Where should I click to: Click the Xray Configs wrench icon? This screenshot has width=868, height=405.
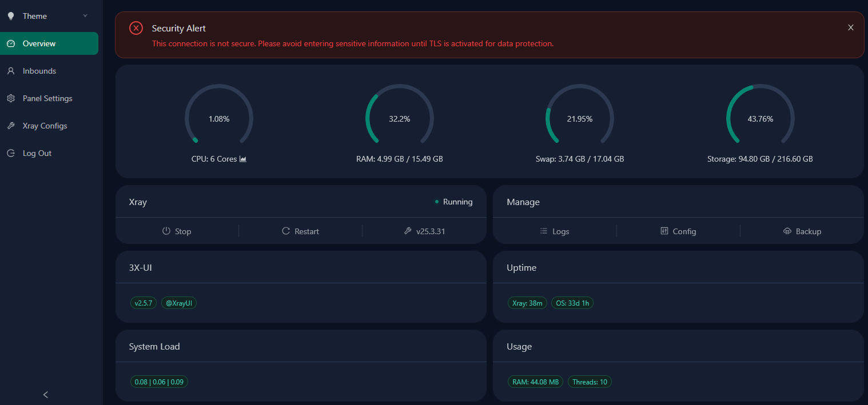click(10, 126)
